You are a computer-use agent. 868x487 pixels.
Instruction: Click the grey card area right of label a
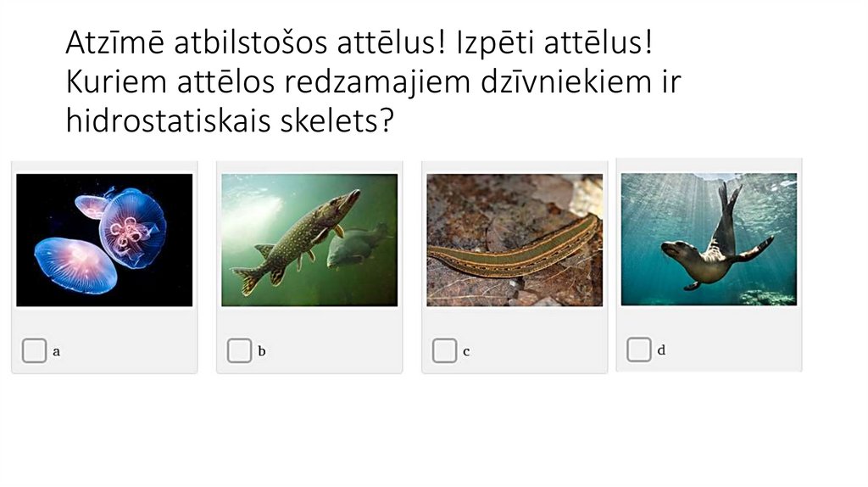[127, 350]
